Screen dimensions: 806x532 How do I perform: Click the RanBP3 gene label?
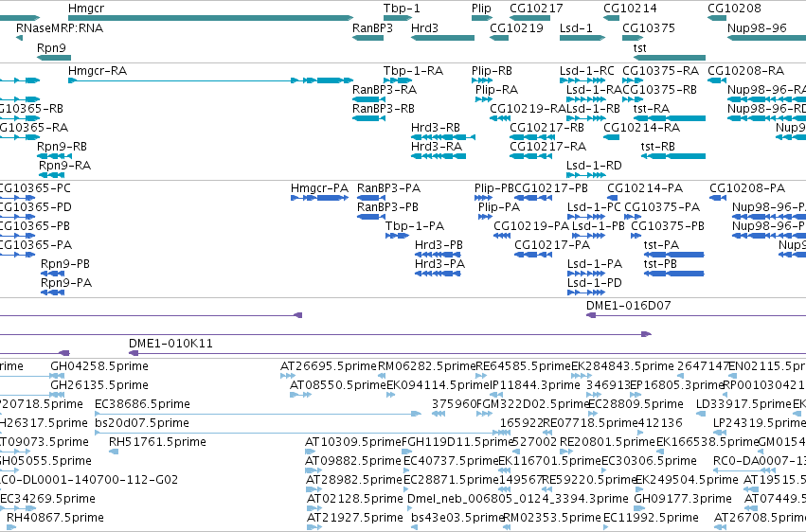tap(372, 28)
